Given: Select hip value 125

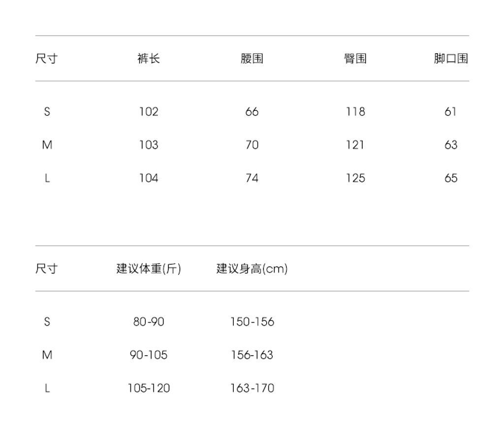Looking at the screenshot, I should pos(355,178).
